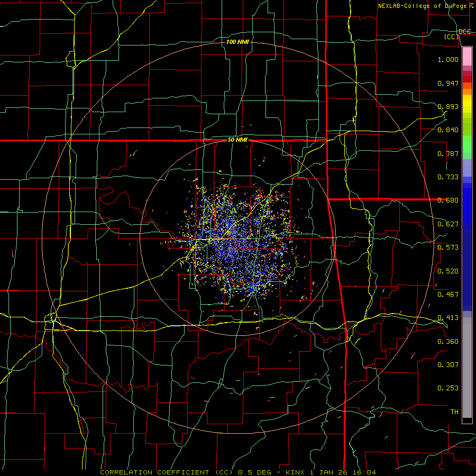
Task: Click the 'KINX' radar site identifier
Action: pyautogui.click(x=296, y=472)
